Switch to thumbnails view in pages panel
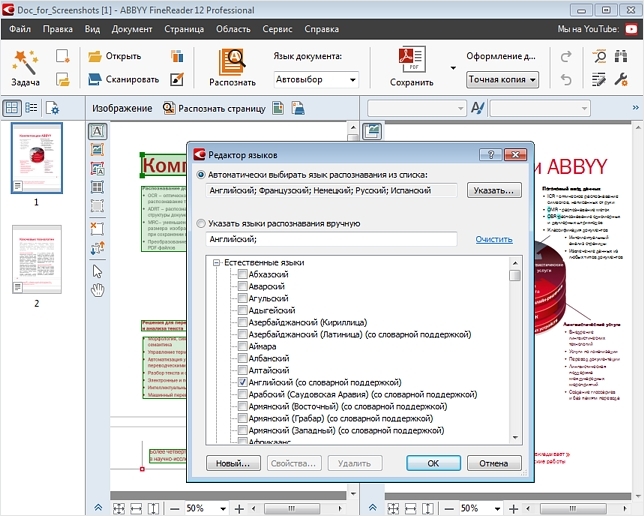 (12, 108)
